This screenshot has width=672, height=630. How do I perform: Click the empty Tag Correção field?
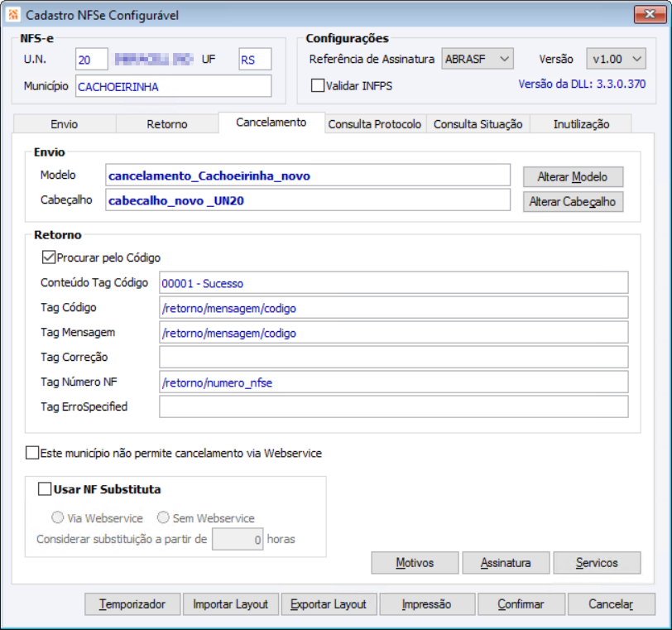(393, 358)
